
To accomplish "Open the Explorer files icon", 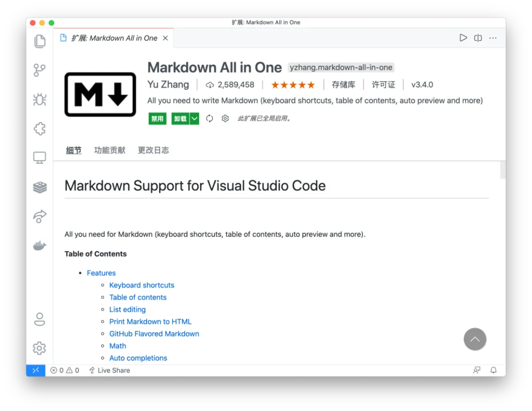I will pos(40,41).
